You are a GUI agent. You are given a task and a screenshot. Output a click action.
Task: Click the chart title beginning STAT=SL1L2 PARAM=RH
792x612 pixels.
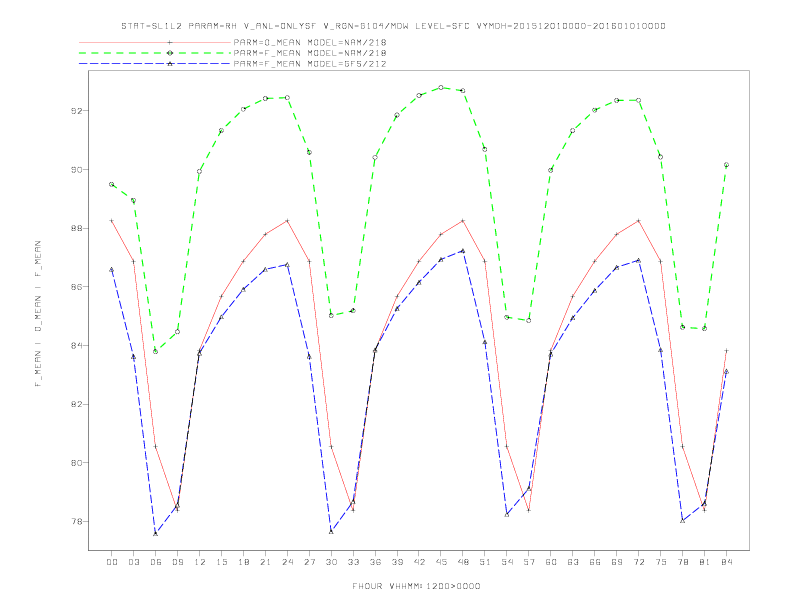(x=393, y=26)
